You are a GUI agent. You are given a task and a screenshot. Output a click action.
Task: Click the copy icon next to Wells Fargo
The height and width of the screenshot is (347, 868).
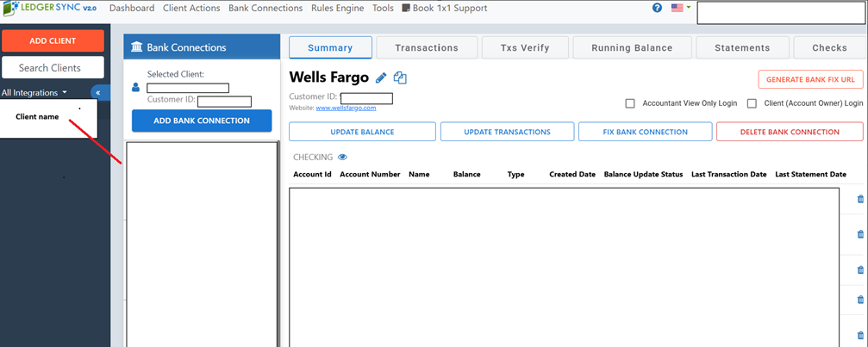[x=400, y=77]
